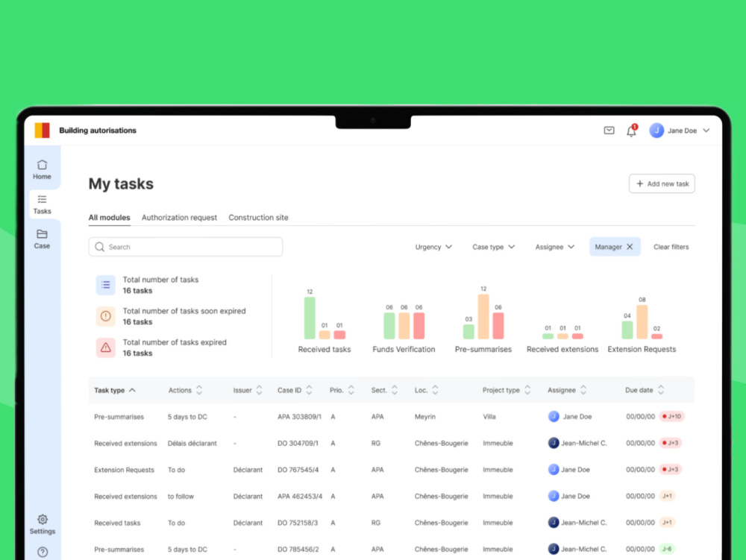Sort by Assignee column header
746x560 pixels.
tap(567, 390)
